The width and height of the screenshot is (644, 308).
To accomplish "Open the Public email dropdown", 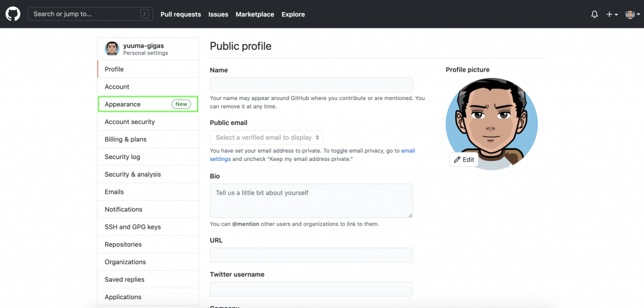I will pyautogui.click(x=267, y=138).
